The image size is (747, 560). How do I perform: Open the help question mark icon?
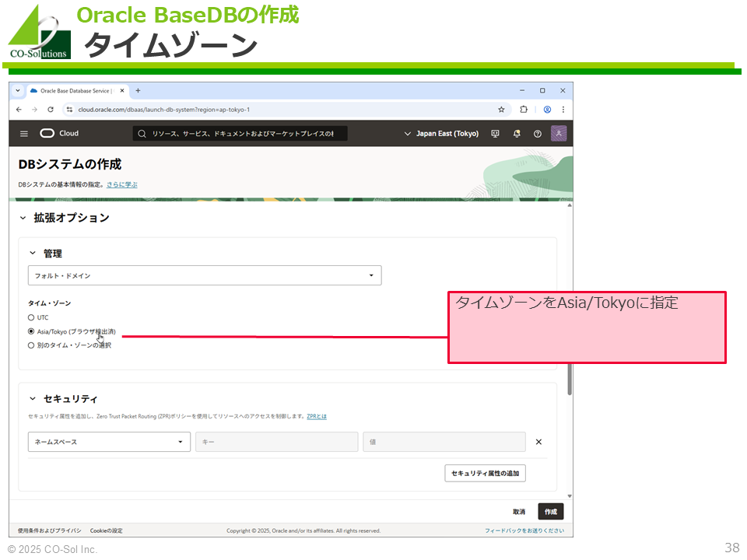tap(538, 134)
